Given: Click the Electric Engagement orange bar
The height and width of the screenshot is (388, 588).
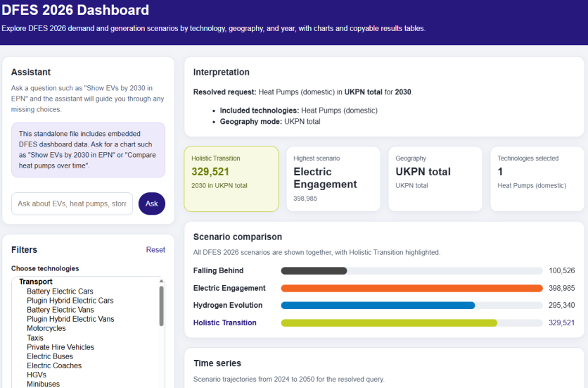Looking at the screenshot, I should point(411,288).
